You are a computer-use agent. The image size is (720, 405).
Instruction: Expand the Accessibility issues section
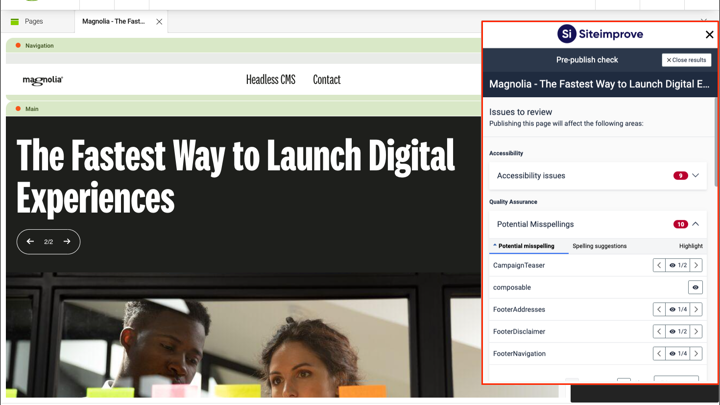(x=695, y=176)
